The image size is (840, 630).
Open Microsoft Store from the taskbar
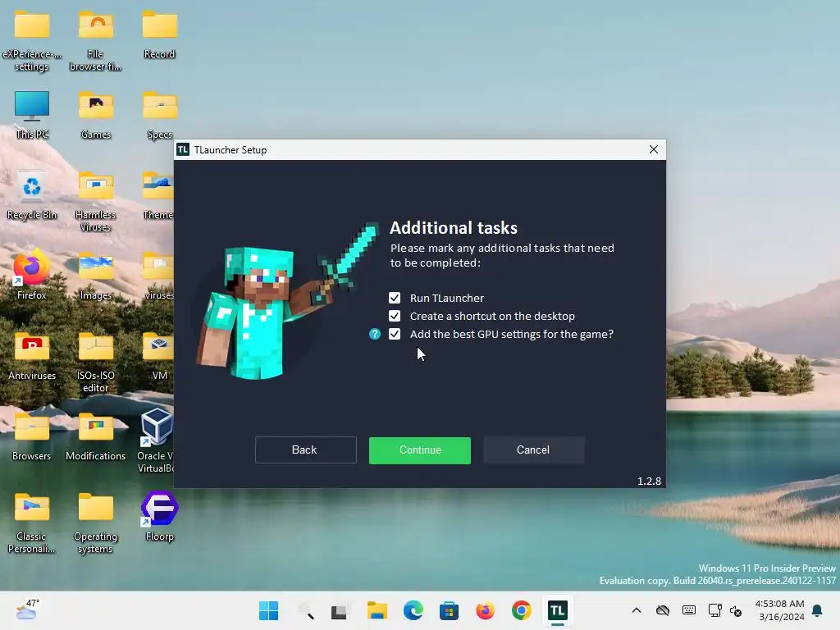pyautogui.click(x=449, y=610)
